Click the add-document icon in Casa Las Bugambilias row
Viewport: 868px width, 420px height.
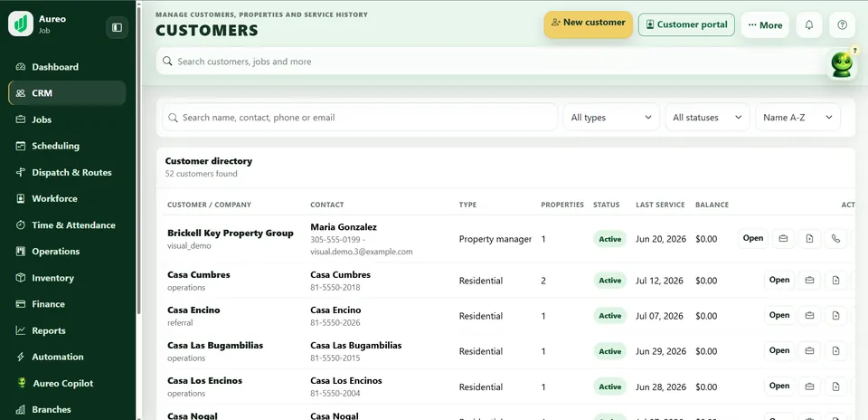tap(835, 350)
